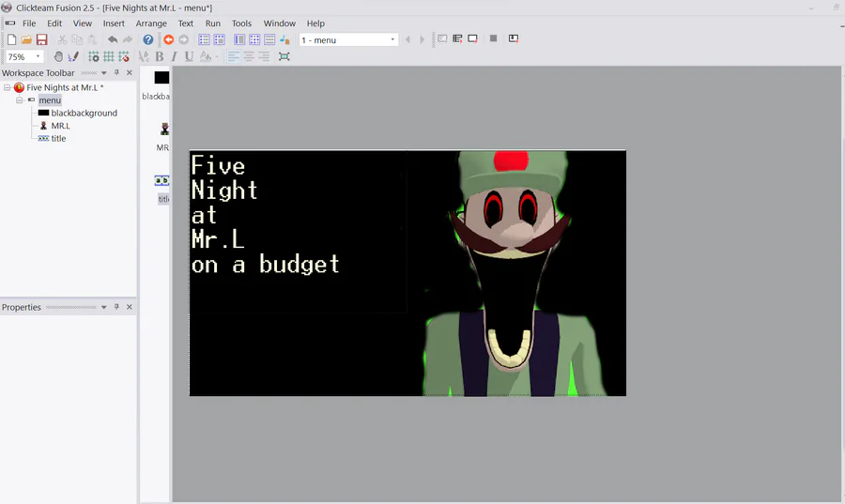Open the Event List Editor icon
Image resolution: width=845 pixels, height=504 pixels.
(x=269, y=39)
